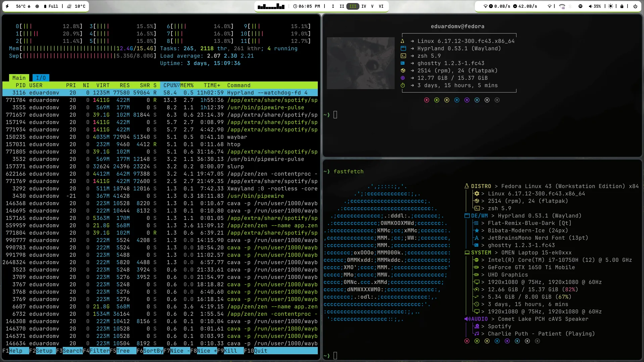644x362 pixels.
Task: Click the red color dot under fastfetch output
Action: pyautogui.click(x=466, y=341)
